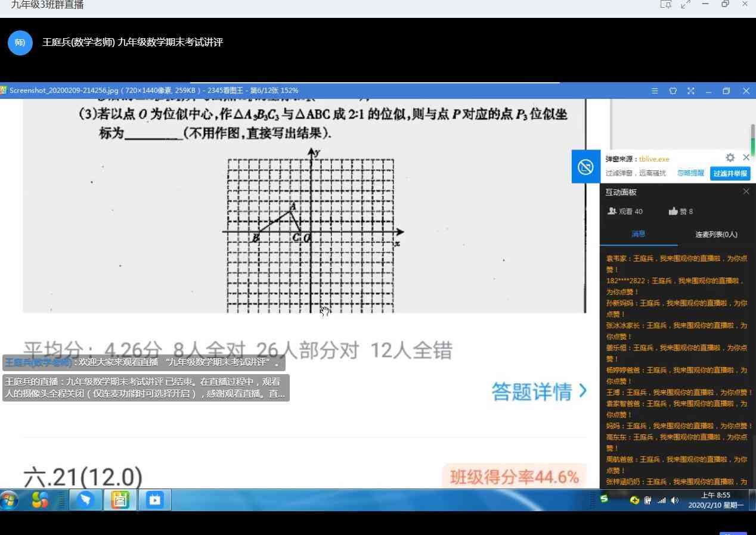Click the teacher avatar in the live header
The image size is (756, 535).
pos(20,43)
